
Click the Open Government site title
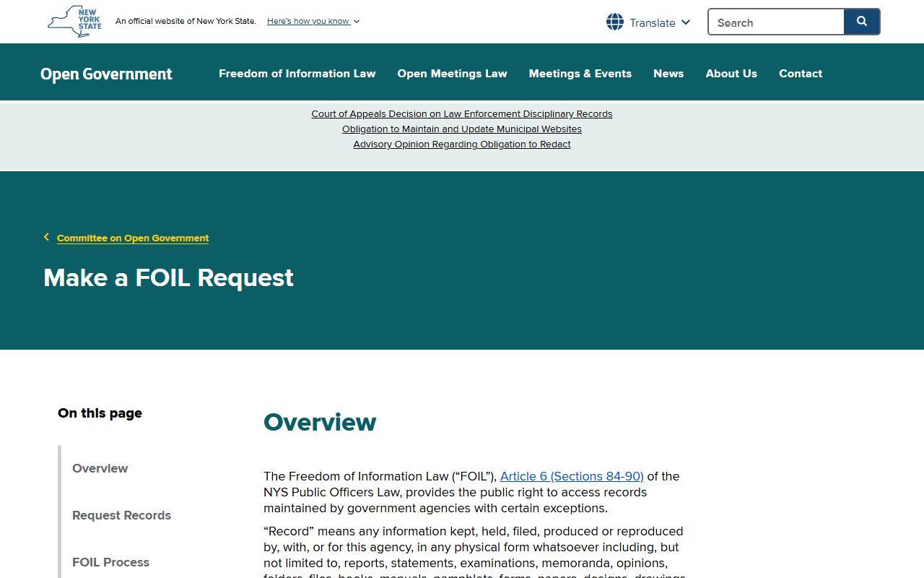(x=106, y=74)
